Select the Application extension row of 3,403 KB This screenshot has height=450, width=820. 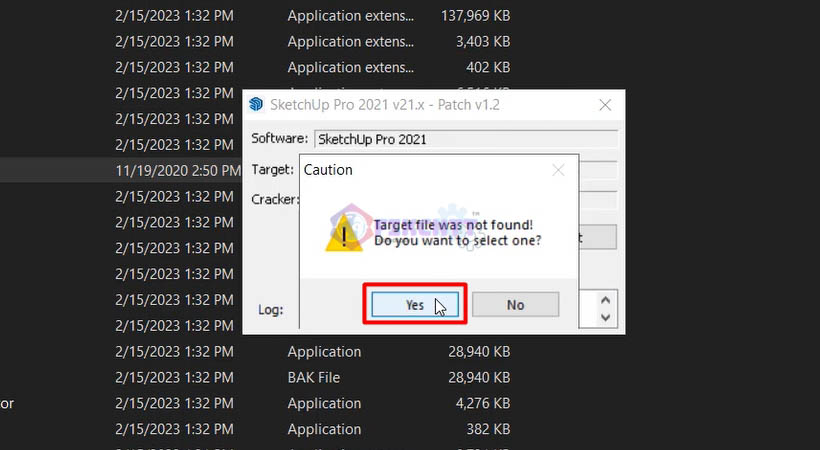click(x=255, y=41)
